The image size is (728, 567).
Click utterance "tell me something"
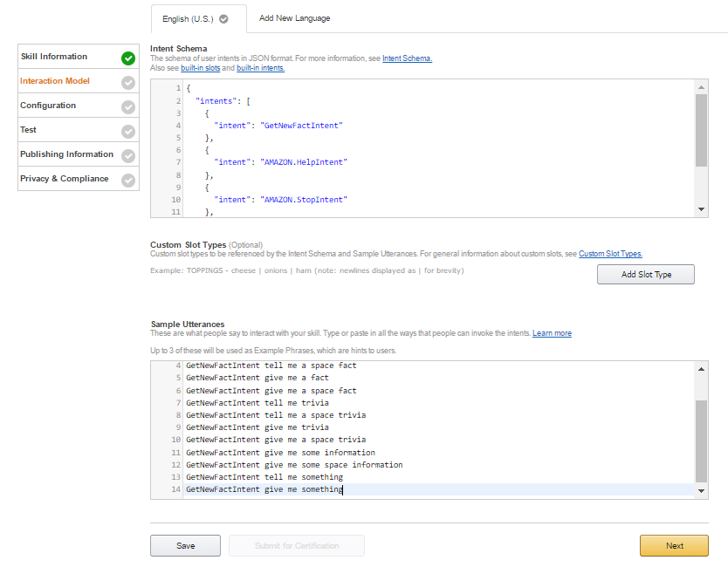(304, 477)
